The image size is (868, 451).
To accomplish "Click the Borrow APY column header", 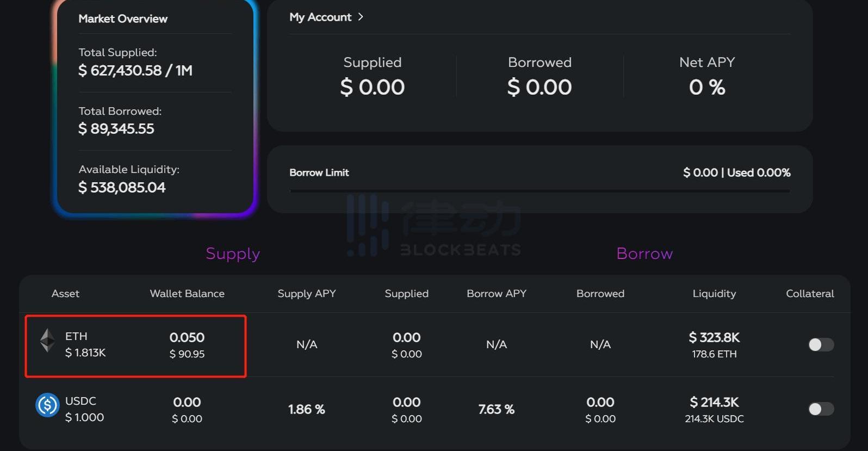I will click(497, 294).
